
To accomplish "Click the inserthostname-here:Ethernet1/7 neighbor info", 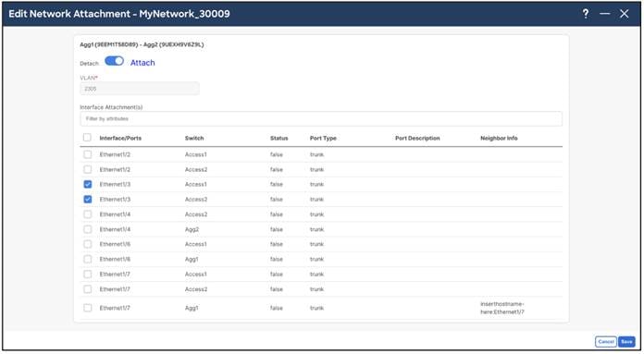I will 502,308.
